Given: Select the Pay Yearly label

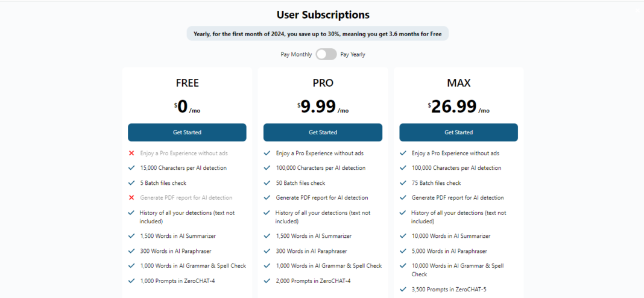Looking at the screenshot, I should [x=353, y=54].
